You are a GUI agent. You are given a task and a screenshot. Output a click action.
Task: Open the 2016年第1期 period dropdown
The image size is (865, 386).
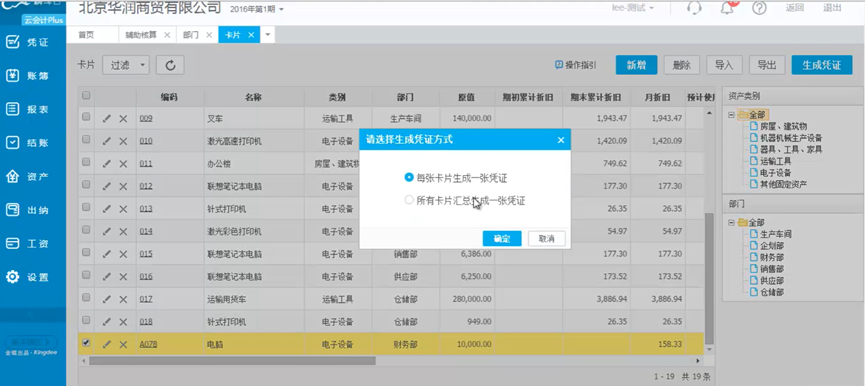click(x=257, y=9)
